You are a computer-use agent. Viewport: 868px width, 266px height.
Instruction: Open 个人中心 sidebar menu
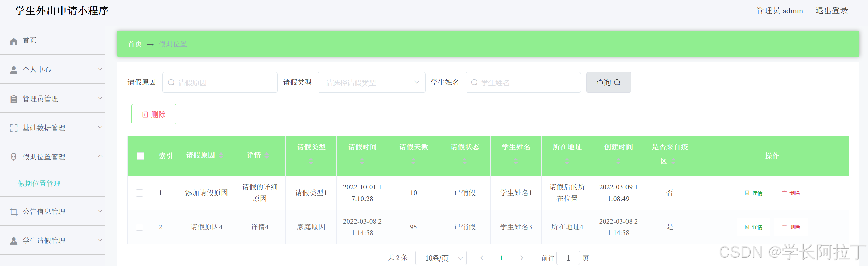pos(52,69)
